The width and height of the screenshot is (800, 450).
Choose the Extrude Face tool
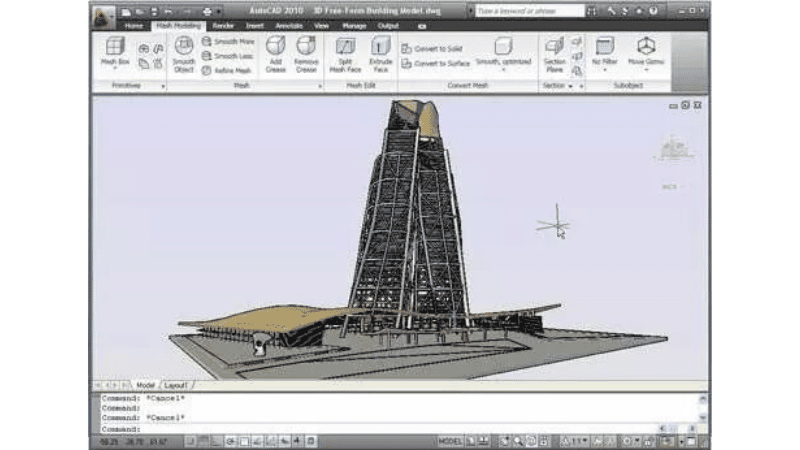(x=381, y=54)
